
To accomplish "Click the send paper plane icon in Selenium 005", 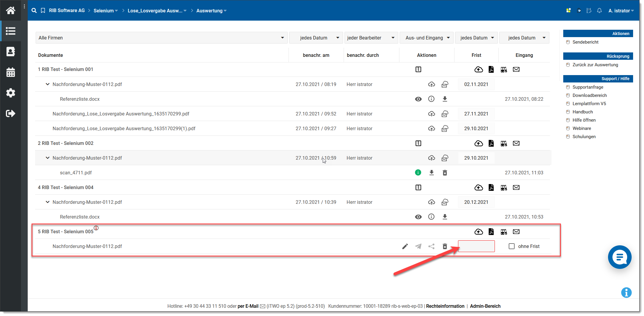I will coord(418,246).
